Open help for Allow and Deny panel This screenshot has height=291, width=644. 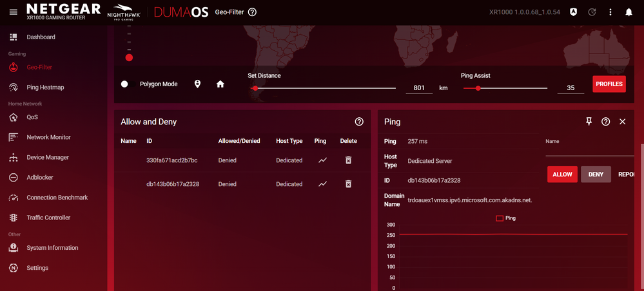tap(359, 122)
